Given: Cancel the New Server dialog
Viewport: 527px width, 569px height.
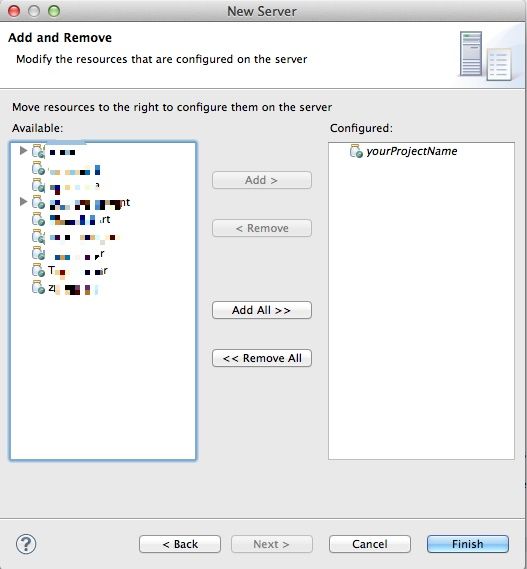Looking at the screenshot, I should tap(370, 544).
